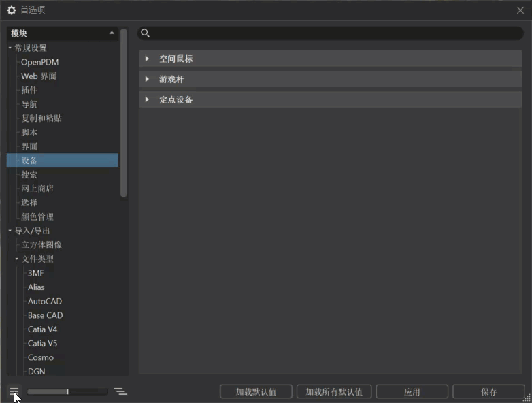Click the 模块 column header
Viewport: 532px width, 403px height.
[x=63, y=33]
